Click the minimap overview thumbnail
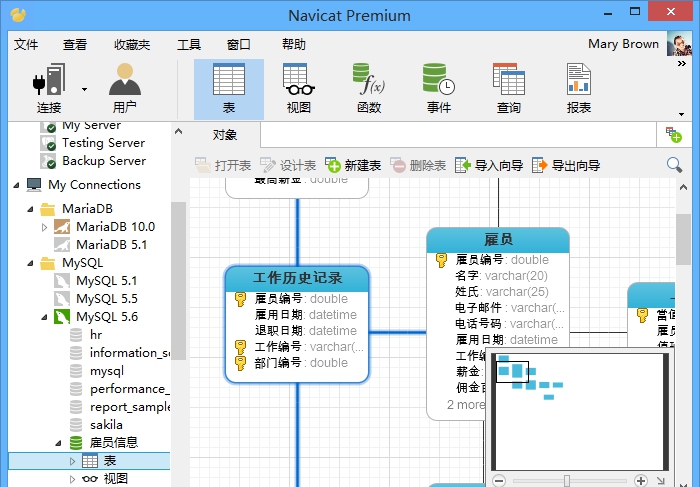Image resolution: width=700 pixels, height=487 pixels. [580, 411]
